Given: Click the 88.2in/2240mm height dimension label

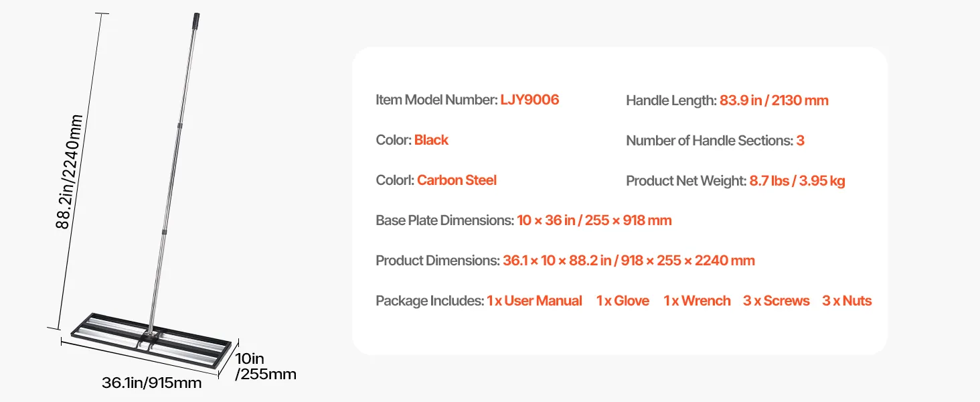Looking at the screenshot, I should pyautogui.click(x=69, y=172).
